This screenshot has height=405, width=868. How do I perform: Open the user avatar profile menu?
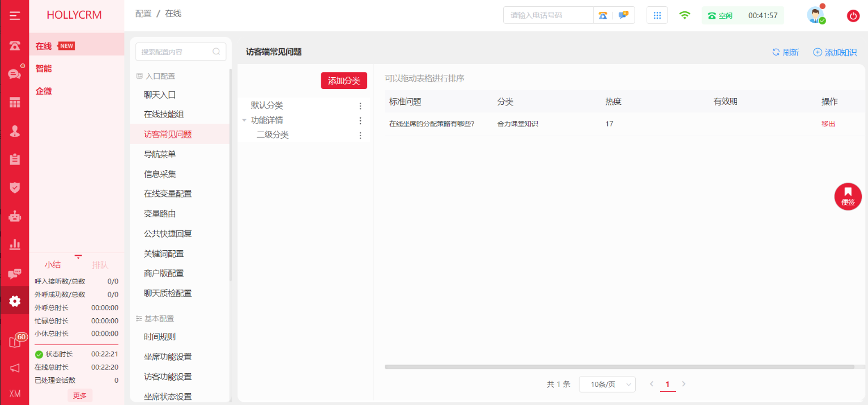pos(816,15)
